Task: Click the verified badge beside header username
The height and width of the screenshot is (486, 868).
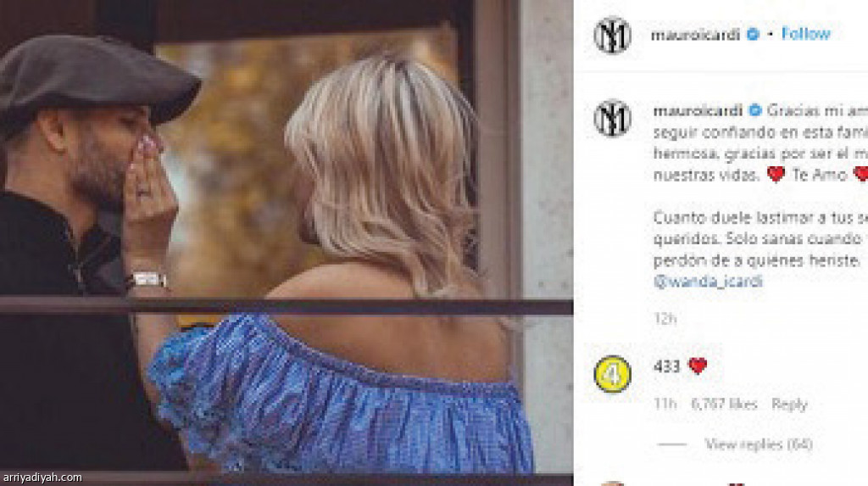Action: pos(753,35)
